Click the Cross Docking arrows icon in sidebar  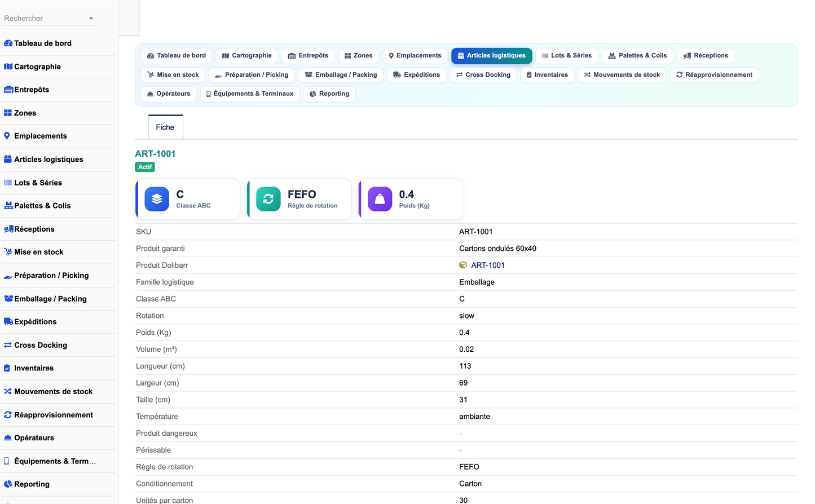click(x=8, y=345)
